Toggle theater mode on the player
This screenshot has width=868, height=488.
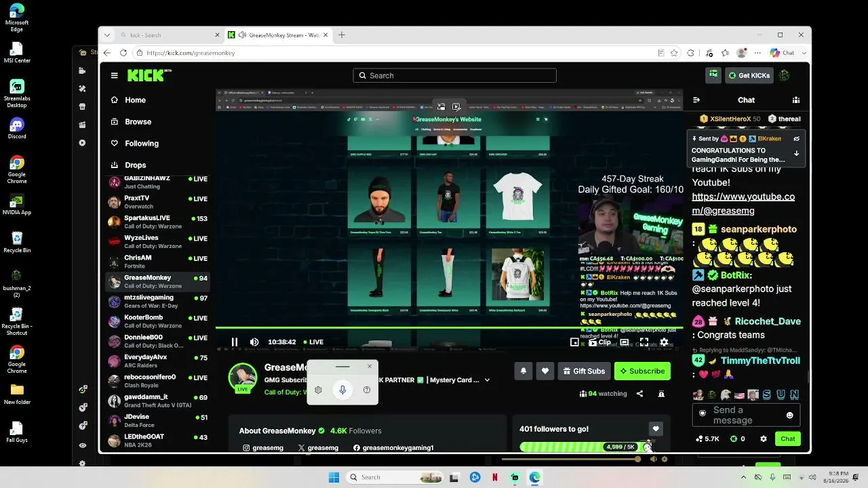pyautogui.click(x=625, y=342)
